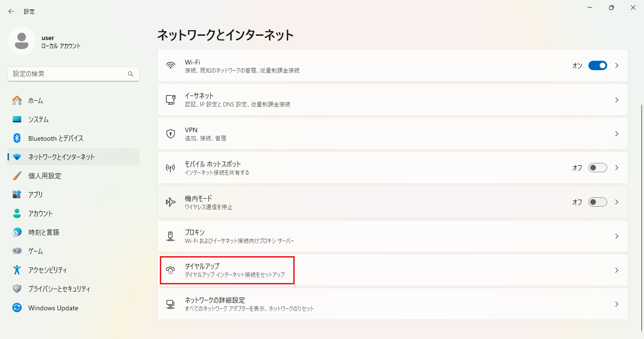Enable the モバイル ホットスポット toggle
Viewport: 644px width, 339px height.
(597, 168)
